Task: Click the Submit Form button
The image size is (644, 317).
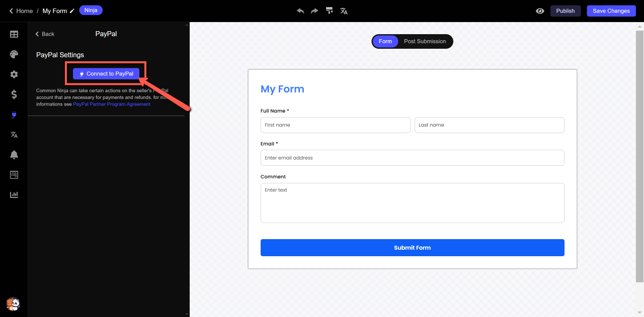Action: pos(413,248)
